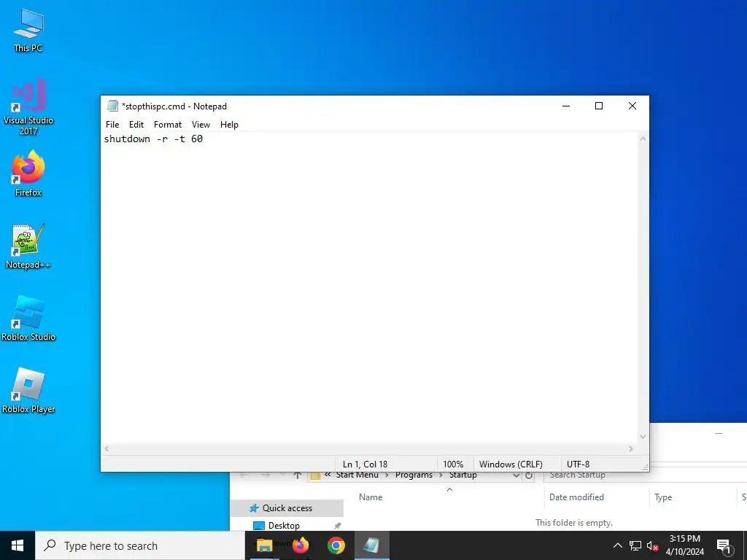Open the Windows Start menu
747x560 pixels.
pyautogui.click(x=18, y=545)
